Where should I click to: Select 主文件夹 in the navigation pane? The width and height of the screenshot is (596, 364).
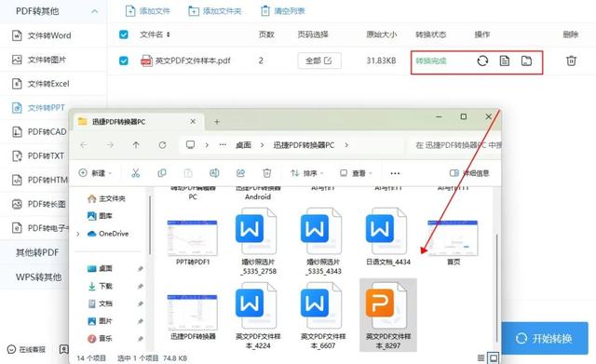[x=106, y=198]
